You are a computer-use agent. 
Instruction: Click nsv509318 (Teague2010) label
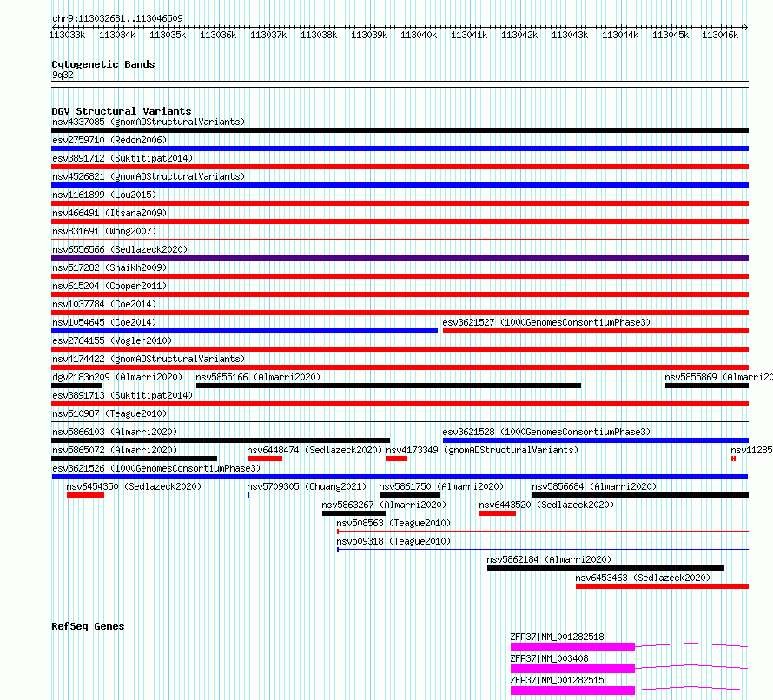[393, 541]
